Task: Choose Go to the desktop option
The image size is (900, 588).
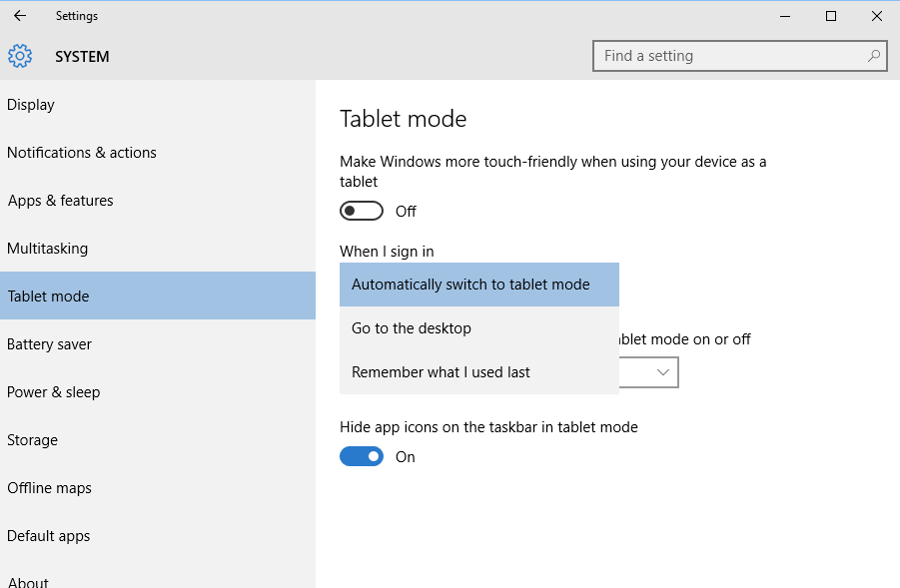Action: coord(479,328)
